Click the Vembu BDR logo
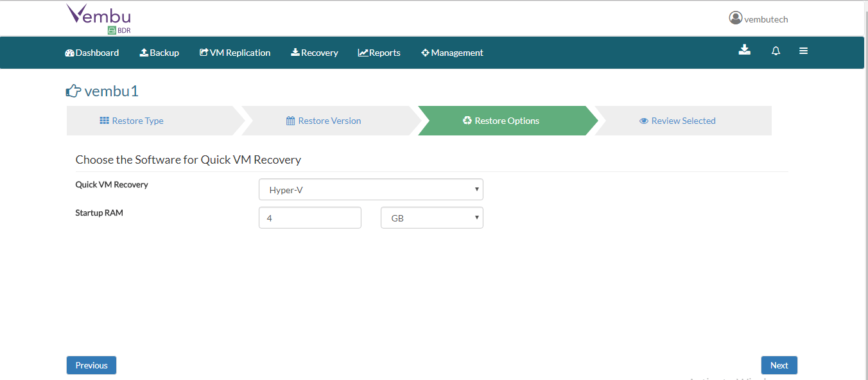The height and width of the screenshot is (380, 868). click(99, 19)
